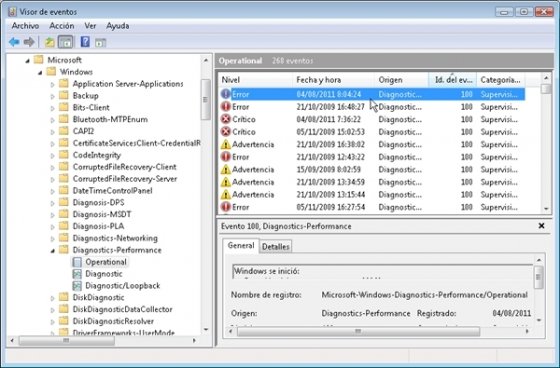Select the DiskDiagnosticDataCollector folder
This screenshot has width=560, height=368.
[x=122, y=309]
